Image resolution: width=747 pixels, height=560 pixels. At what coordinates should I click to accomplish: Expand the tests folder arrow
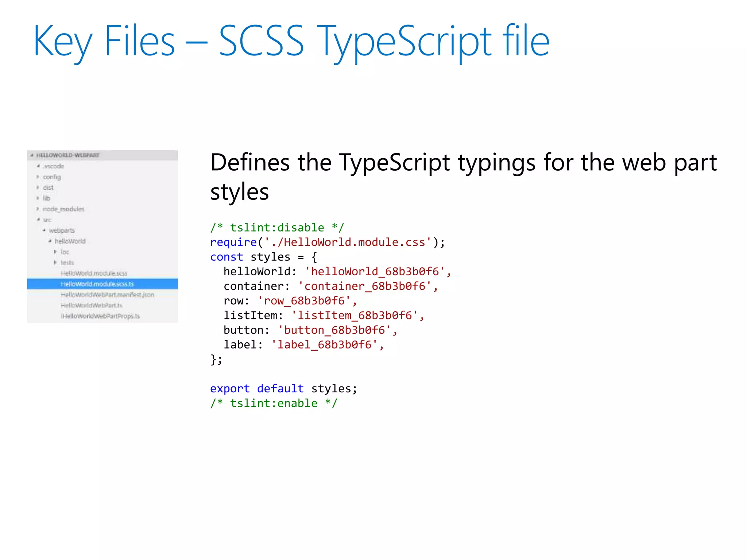tap(55, 262)
